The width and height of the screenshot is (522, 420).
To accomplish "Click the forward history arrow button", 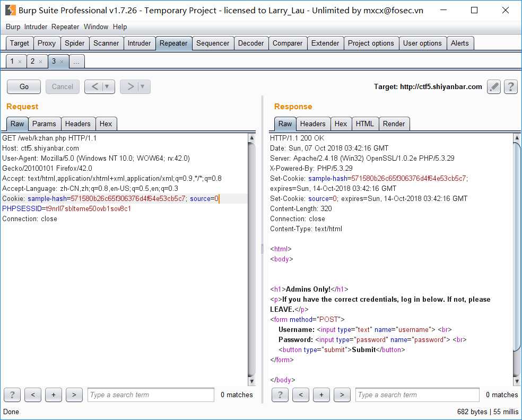I will (x=130, y=87).
